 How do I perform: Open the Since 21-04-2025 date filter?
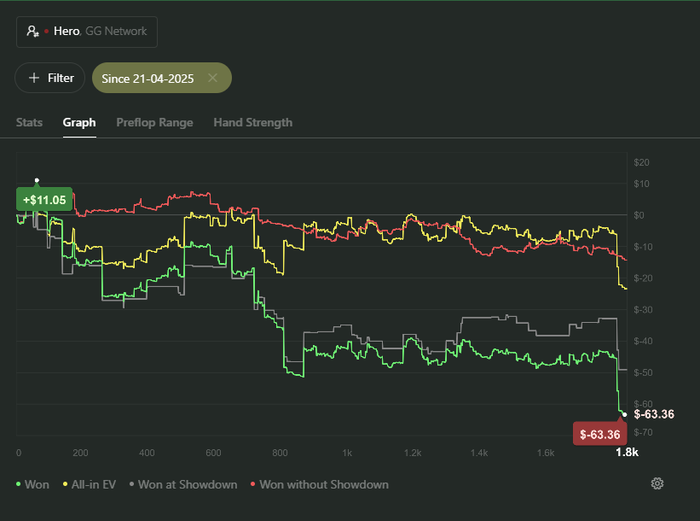point(148,78)
